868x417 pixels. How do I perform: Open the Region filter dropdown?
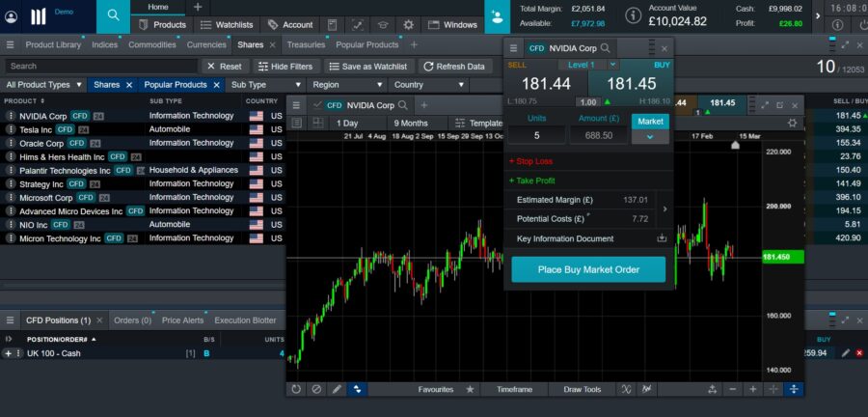click(347, 85)
